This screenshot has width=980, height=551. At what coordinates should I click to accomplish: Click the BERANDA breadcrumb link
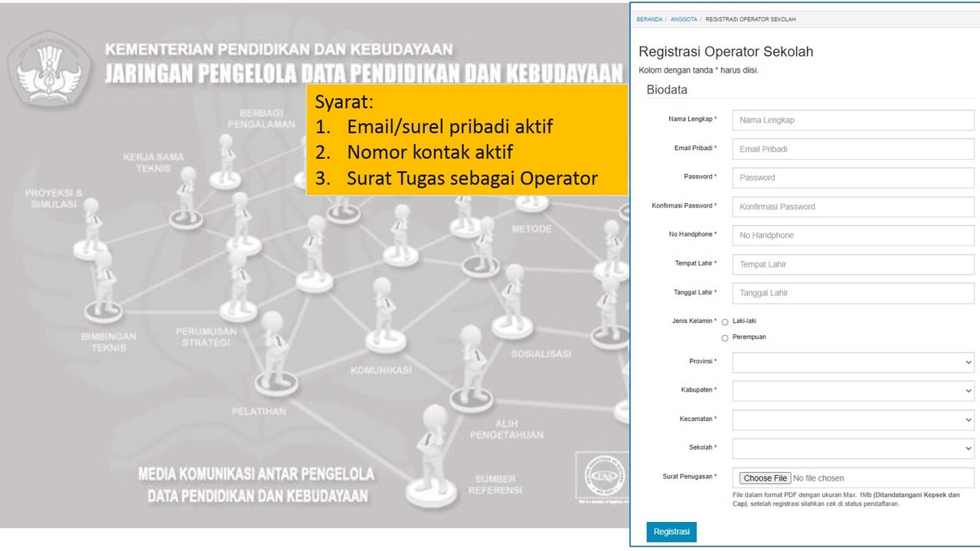point(649,19)
